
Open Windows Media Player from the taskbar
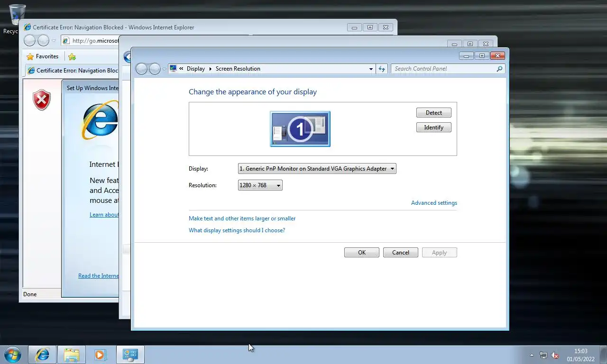(100, 355)
